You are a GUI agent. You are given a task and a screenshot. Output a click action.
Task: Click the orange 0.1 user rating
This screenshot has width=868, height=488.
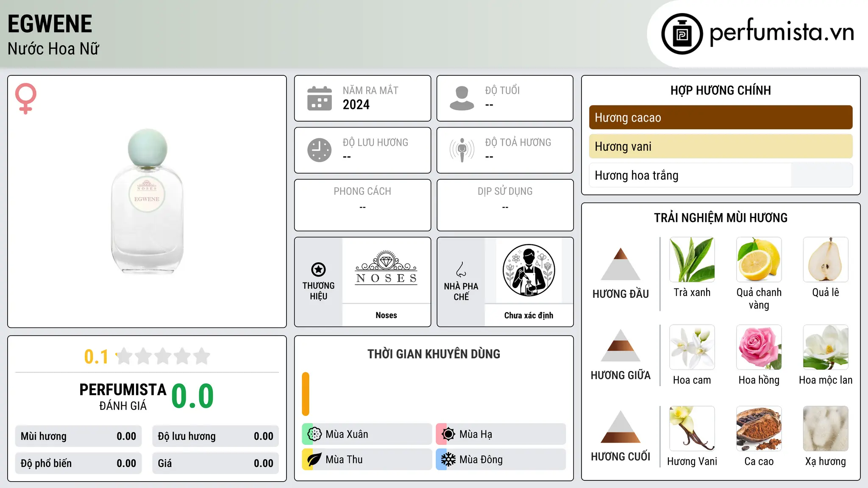[x=96, y=357]
